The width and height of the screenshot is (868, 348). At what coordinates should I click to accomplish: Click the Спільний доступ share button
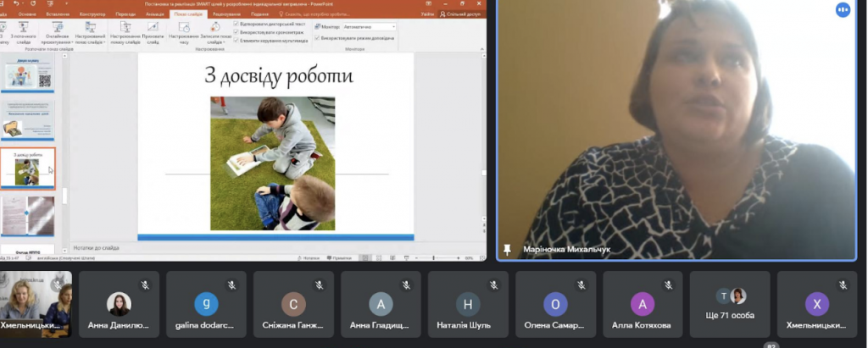[x=460, y=14]
